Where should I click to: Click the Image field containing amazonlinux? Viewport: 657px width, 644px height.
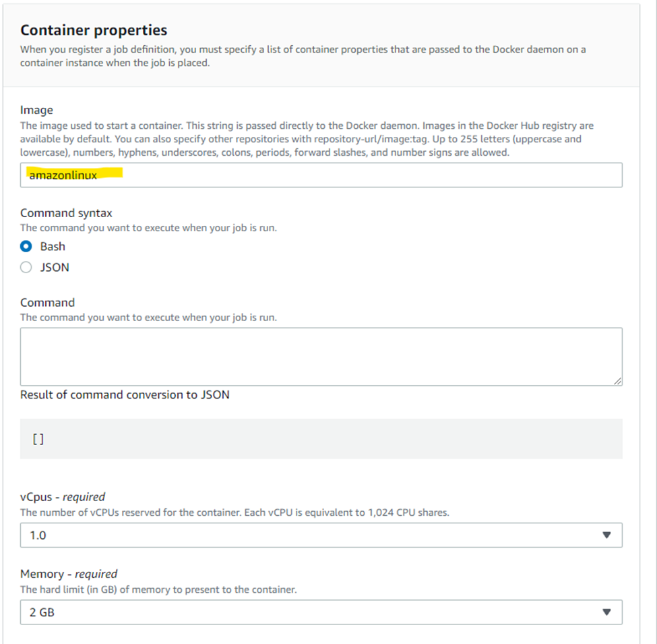pos(321,175)
